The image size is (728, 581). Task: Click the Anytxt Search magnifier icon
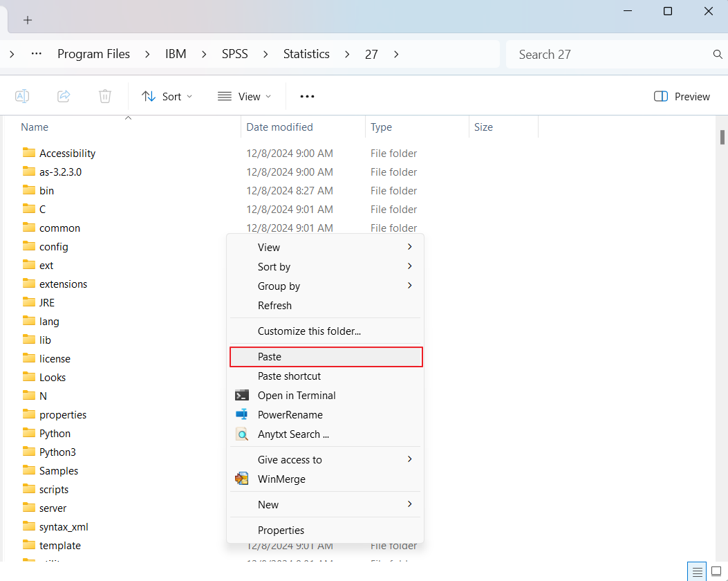point(242,434)
